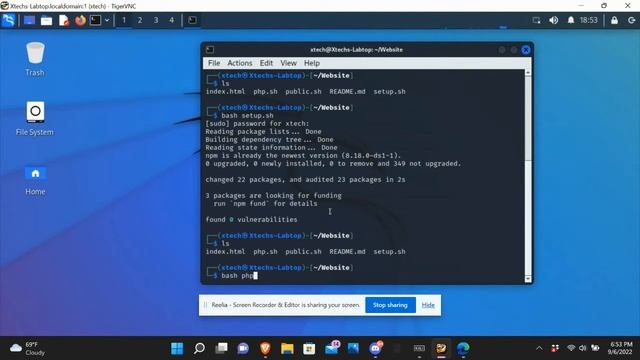Open Microsoft Edge from taskbar

[x=463, y=348]
